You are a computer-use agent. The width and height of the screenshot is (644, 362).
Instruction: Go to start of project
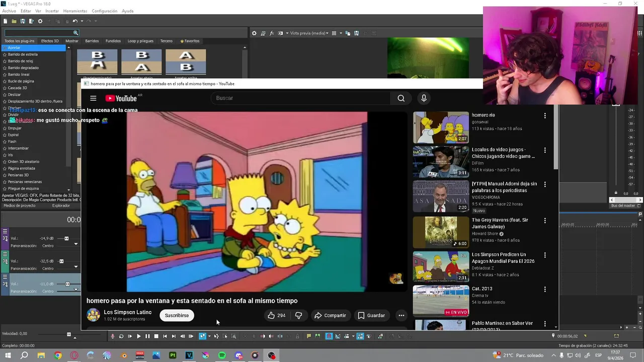165,336
